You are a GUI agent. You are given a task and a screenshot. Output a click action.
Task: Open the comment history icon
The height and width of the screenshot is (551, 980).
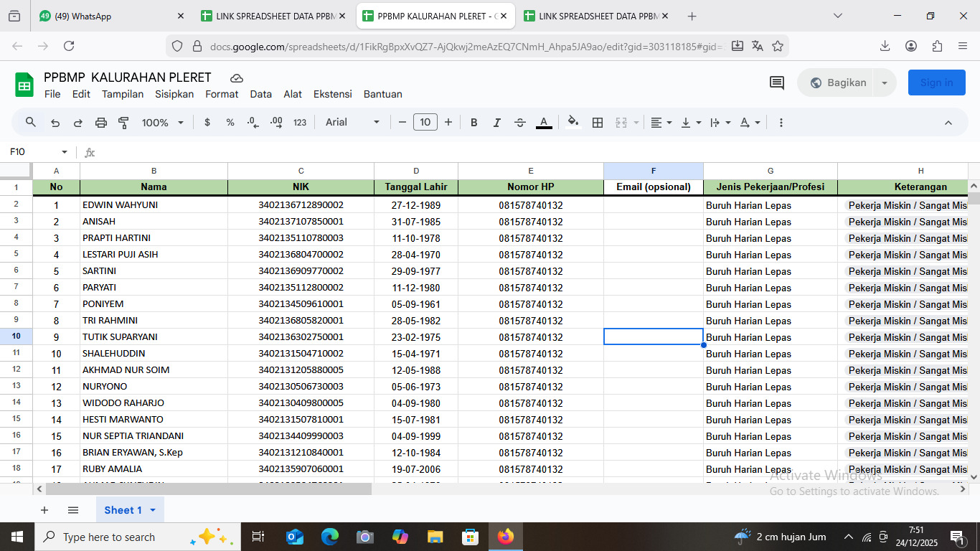777,83
